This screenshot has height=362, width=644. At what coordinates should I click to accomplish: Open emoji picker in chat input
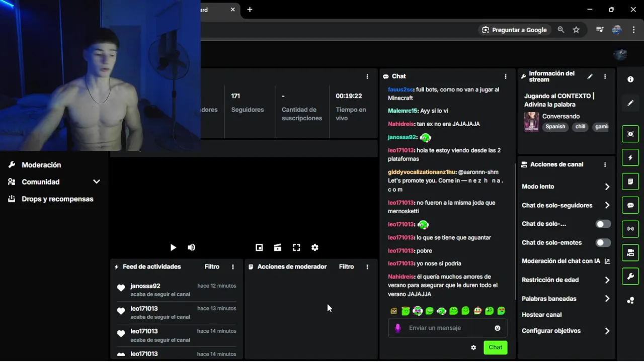click(x=498, y=328)
